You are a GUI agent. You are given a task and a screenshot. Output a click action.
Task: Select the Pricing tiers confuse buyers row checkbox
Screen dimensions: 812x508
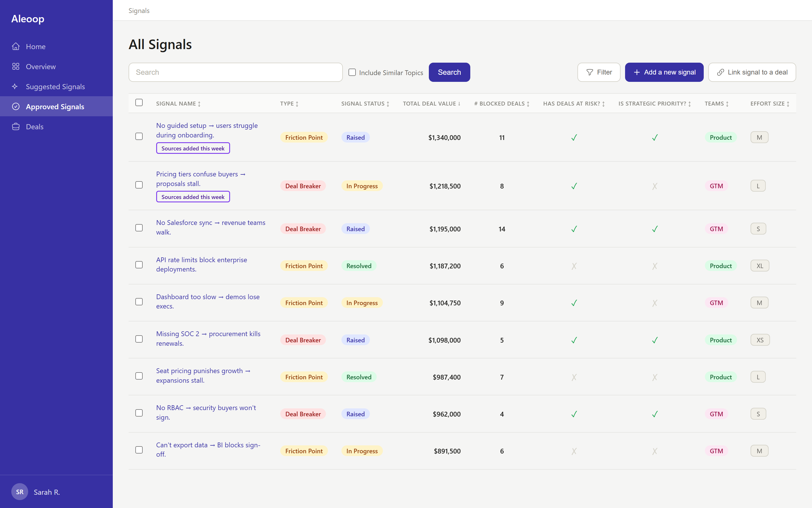point(139,185)
